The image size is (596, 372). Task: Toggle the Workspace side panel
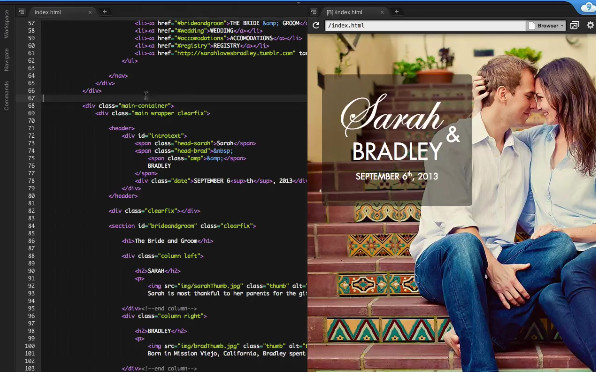pos(6,24)
